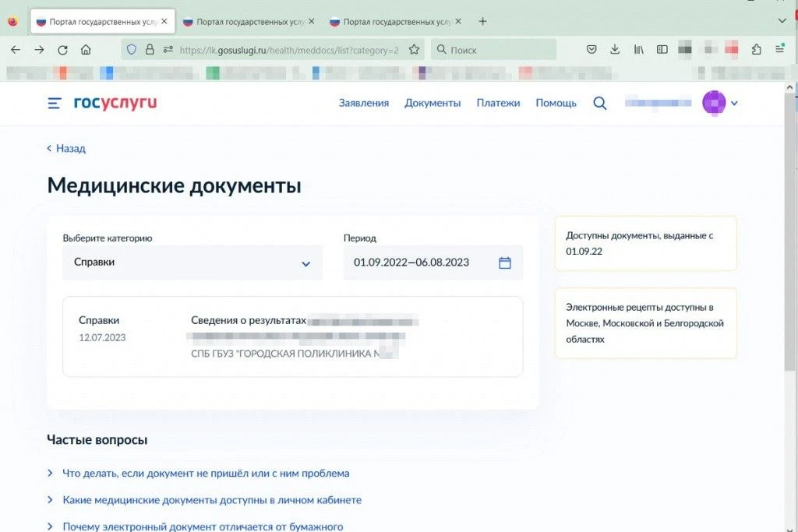Open the Справки document card dated 12.07.2023
Viewport: 798px width, 532px height.
tap(293, 336)
